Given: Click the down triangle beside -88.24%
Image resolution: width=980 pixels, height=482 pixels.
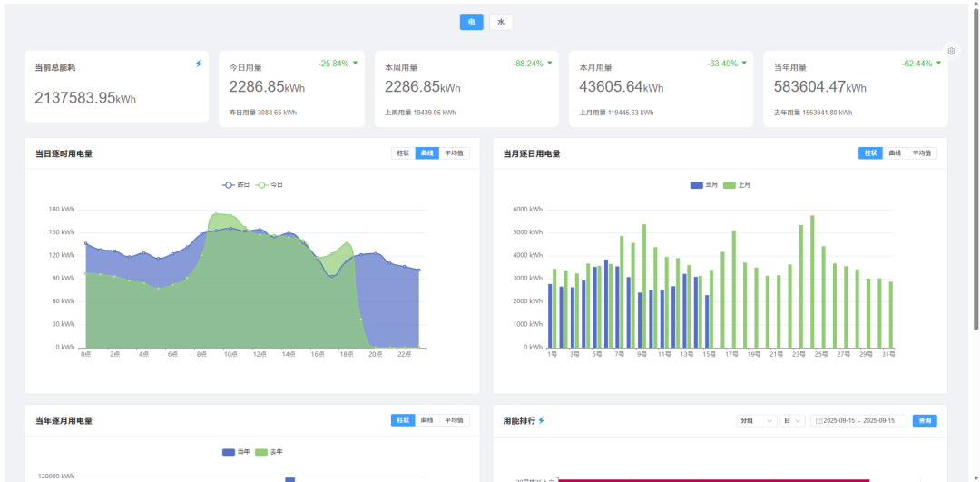Looking at the screenshot, I should [x=549, y=64].
